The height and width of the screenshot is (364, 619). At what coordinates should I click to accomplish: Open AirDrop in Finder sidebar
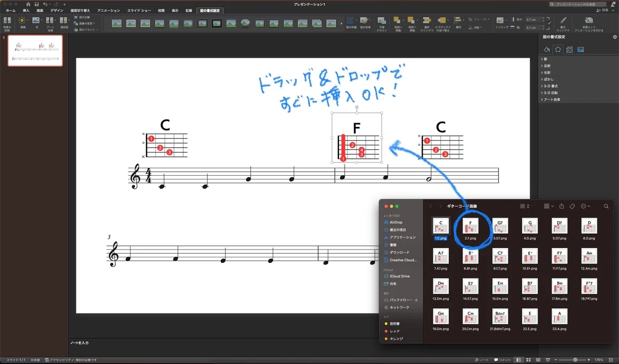(396, 222)
